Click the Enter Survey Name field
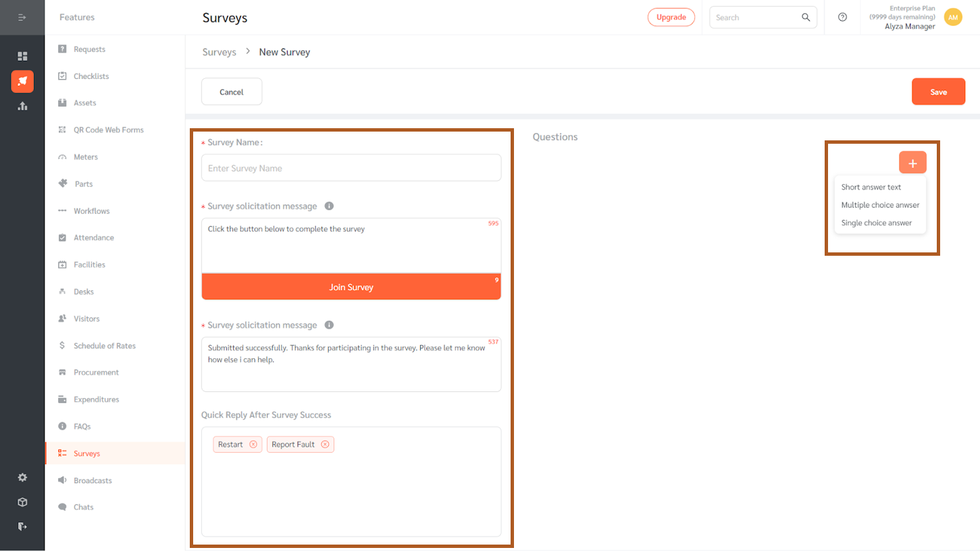The height and width of the screenshot is (552, 980). point(351,167)
